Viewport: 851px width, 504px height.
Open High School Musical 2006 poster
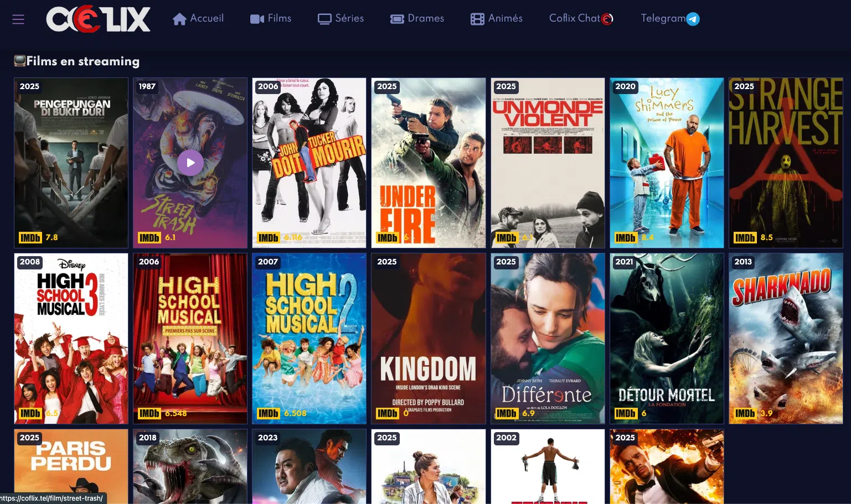tap(190, 339)
